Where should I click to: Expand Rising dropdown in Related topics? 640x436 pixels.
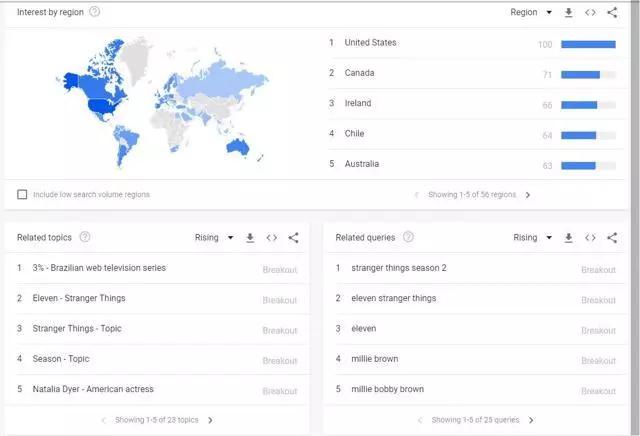click(214, 238)
